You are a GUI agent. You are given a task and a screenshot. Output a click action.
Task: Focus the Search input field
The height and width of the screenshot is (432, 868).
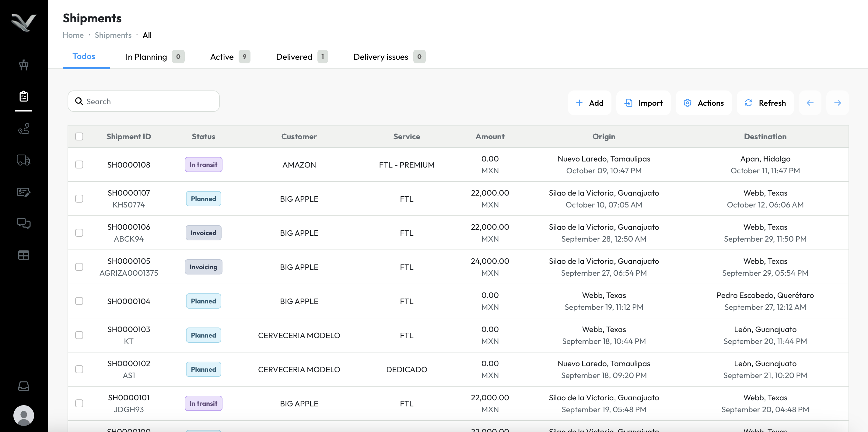point(148,101)
